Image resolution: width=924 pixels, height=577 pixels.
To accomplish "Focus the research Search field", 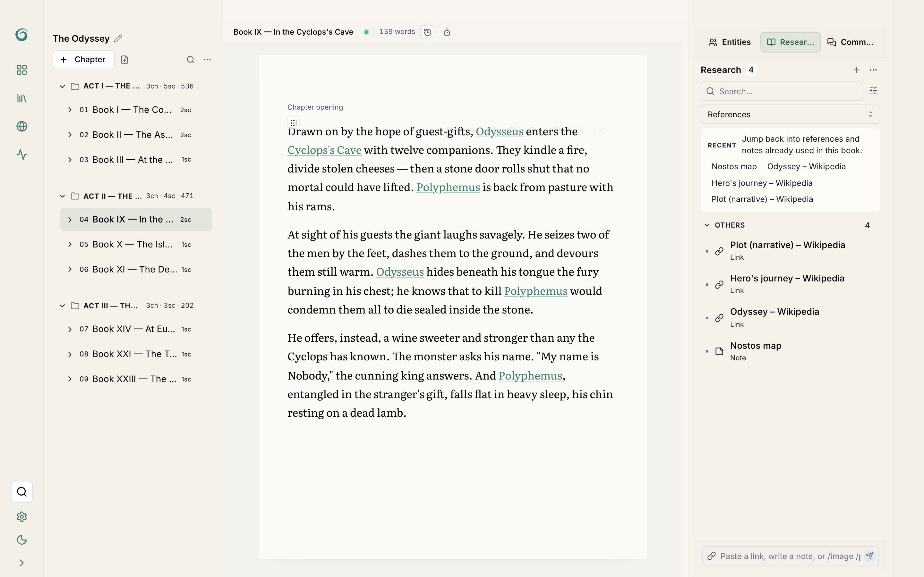I will (x=781, y=91).
